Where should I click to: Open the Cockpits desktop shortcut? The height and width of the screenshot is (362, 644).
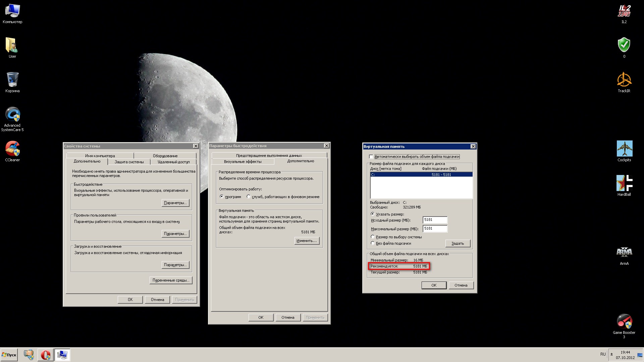(x=624, y=149)
